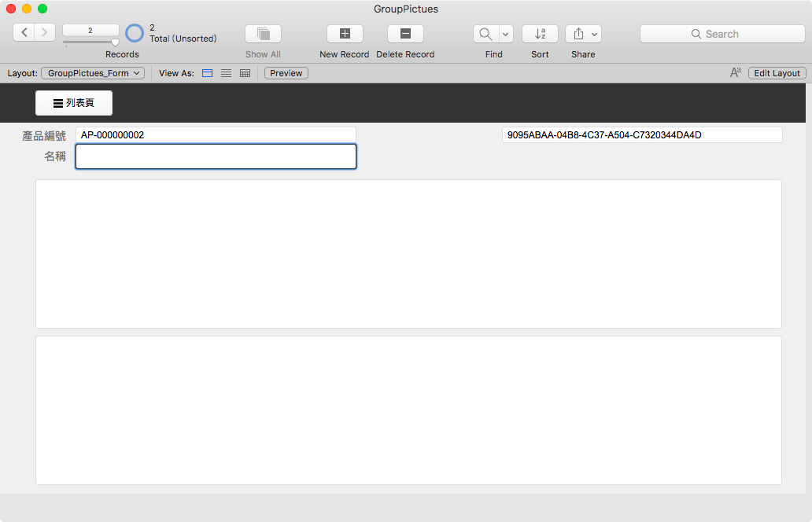This screenshot has height=522, width=812.
Task: Create a New Record
Action: pos(345,34)
